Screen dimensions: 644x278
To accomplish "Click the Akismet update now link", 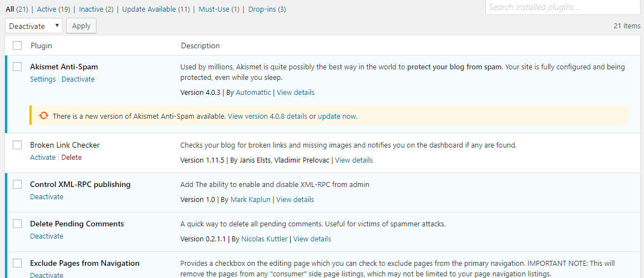I will click(337, 116).
